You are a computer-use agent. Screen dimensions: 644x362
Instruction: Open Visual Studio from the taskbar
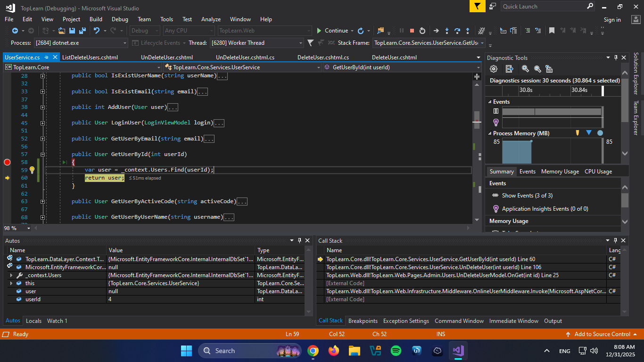[458, 351]
